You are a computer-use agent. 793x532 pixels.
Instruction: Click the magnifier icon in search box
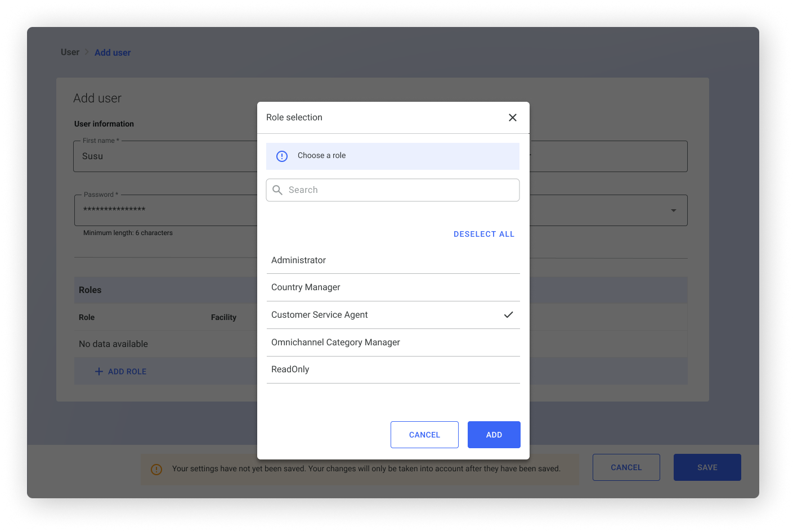(x=277, y=190)
